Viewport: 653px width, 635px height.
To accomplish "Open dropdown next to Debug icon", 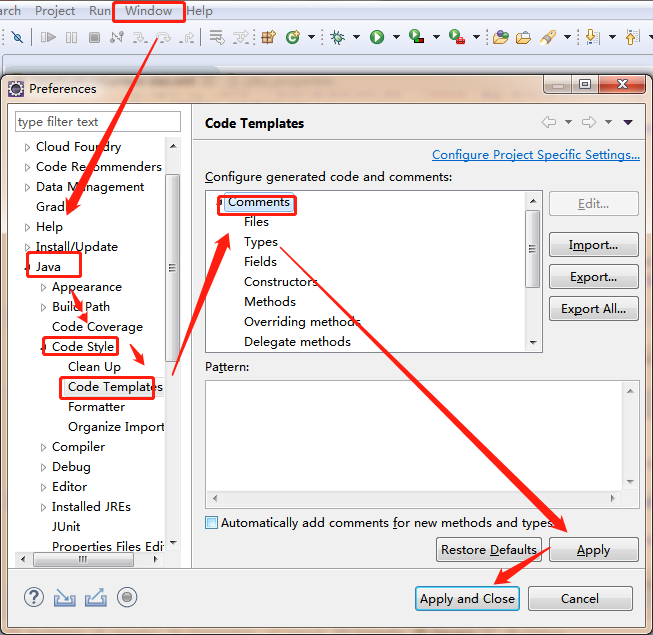I will point(356,37).
